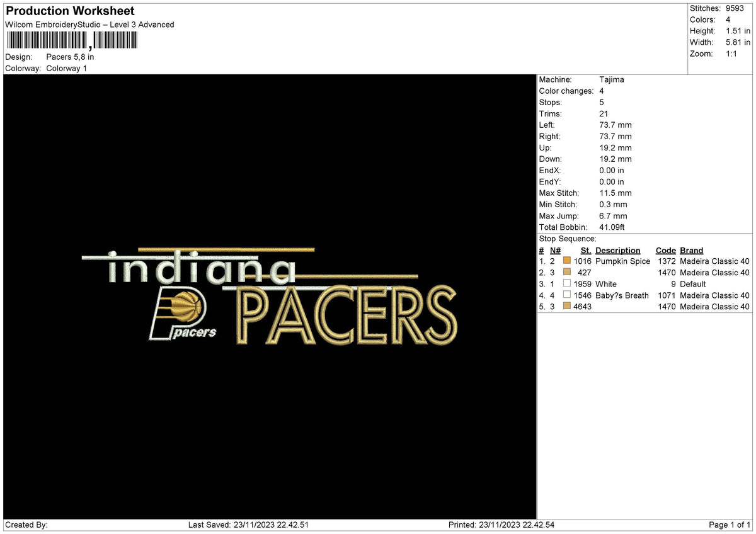Click the 'White' description in row 3
This screenshot has width=756, height=534.
(606, 284)
